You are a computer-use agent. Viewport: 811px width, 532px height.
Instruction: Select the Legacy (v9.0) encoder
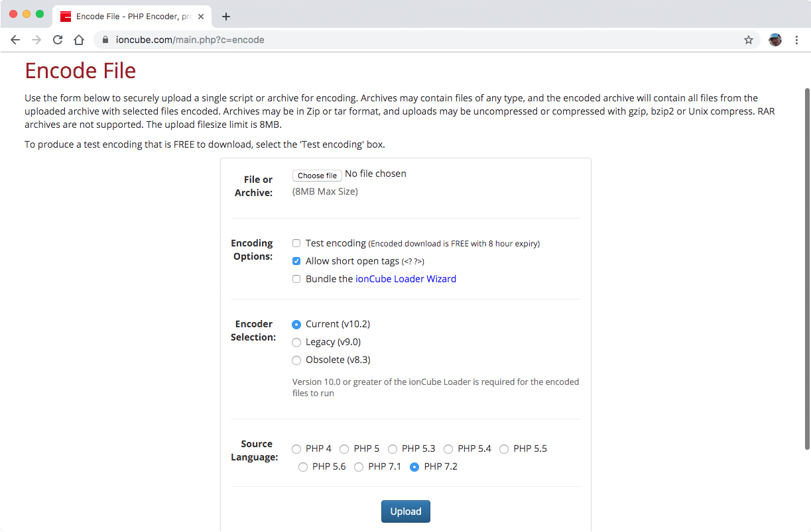click(296, 342)
